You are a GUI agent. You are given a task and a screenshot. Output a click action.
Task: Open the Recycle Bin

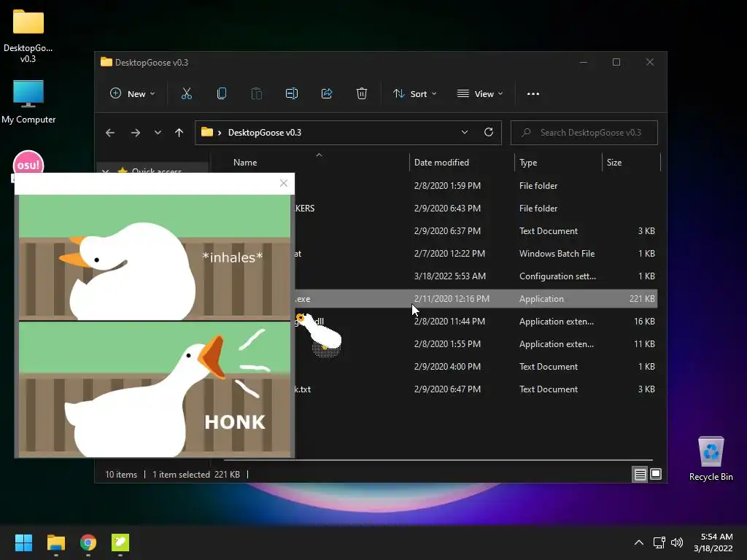(x=711, y=458)
